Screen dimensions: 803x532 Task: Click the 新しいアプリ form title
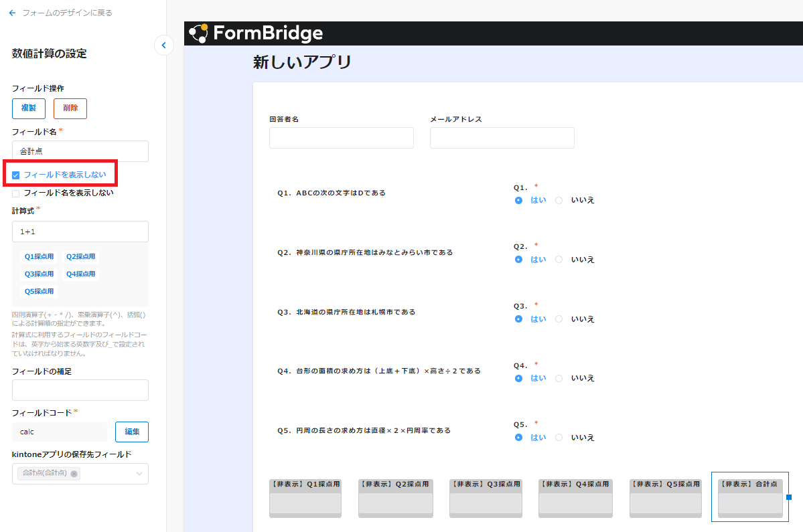pos(302,62)
